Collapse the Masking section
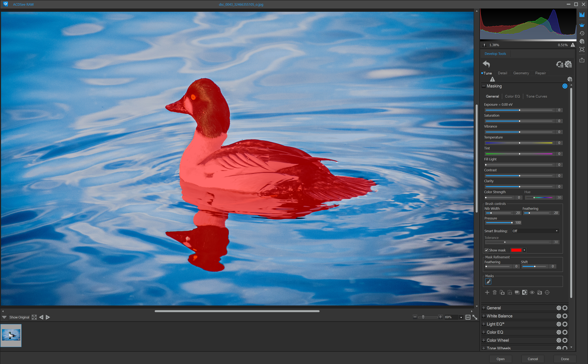This screenshot has width=588, height=364. pos(484,86)
